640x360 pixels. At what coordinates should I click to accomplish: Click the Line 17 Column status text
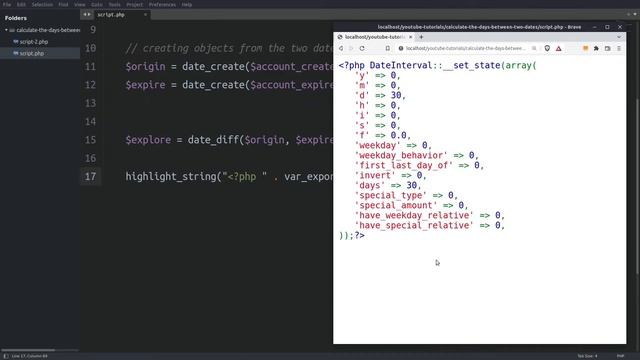[29, 356]
